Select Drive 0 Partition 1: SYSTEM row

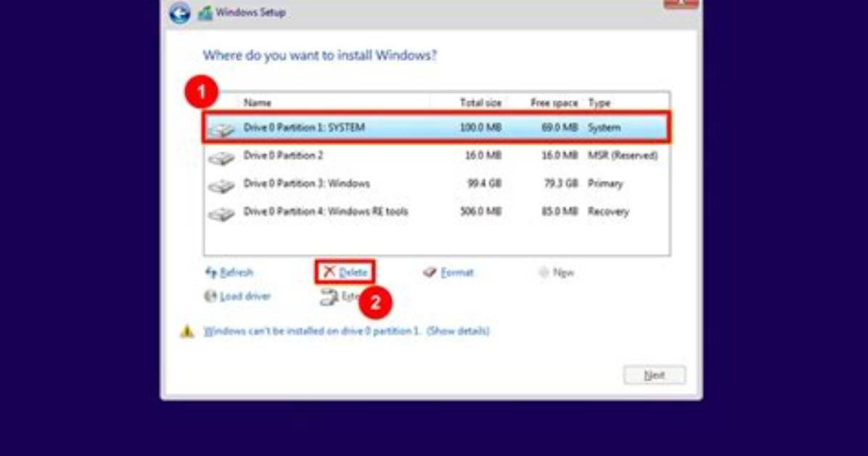[x=436, y=128]
